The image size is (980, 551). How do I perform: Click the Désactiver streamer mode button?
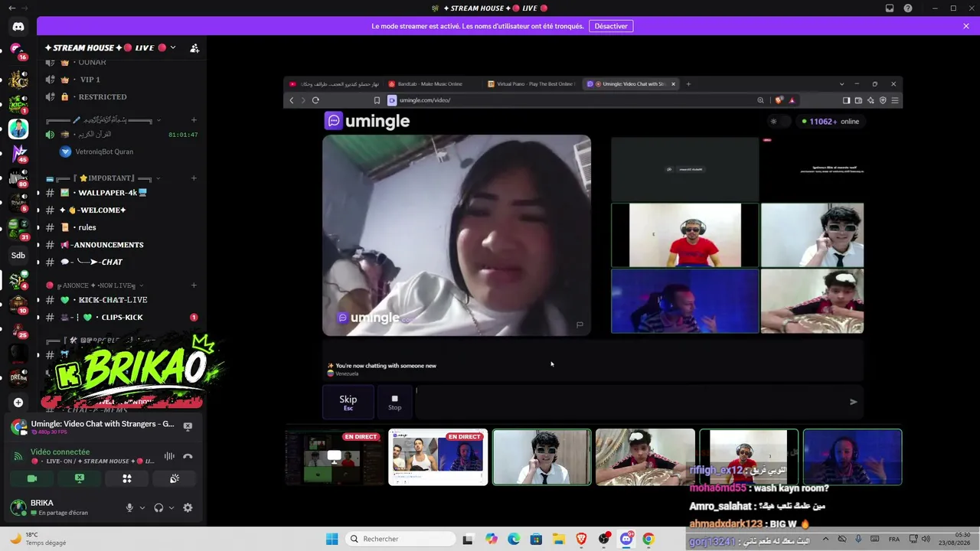(611, 26)
